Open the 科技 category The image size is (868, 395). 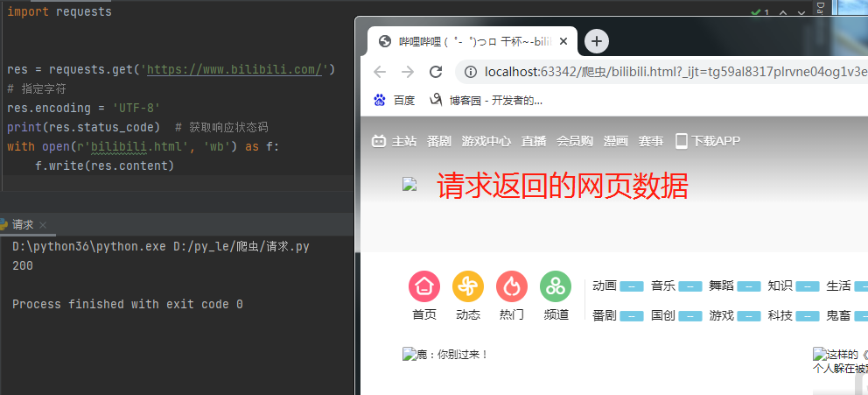click(x=780, y=316)
